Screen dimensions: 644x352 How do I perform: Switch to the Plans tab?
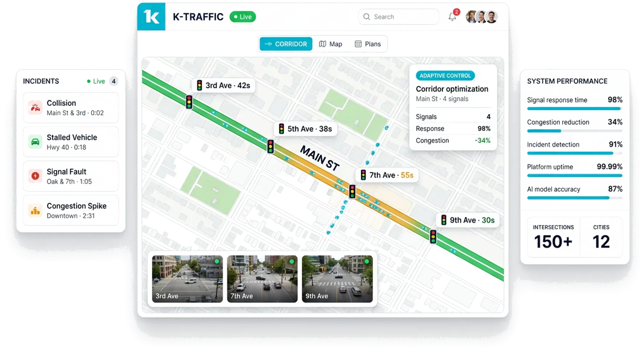pyautogui.click(x=368, y=44)
